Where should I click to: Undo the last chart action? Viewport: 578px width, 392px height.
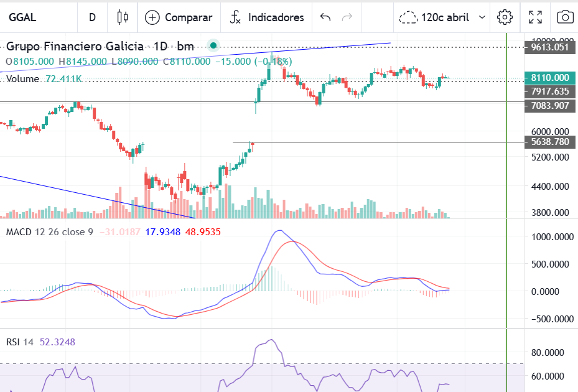(x=325, y=17)
